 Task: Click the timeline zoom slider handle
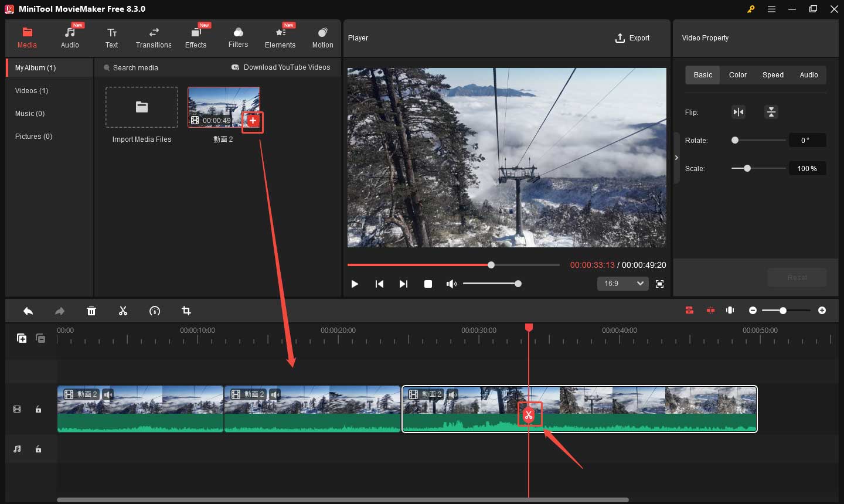(782, 310)
